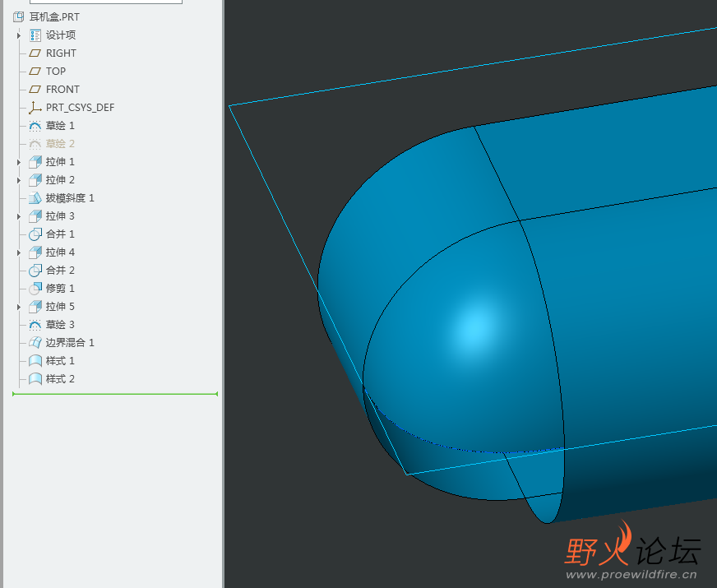Select the 拉伸 1 label
The image size is (717, 588).
pyautogui.click(x=60, y=162)
